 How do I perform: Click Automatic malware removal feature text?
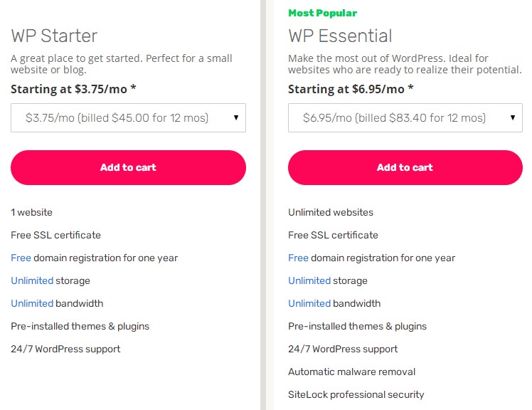pos(351,372)
